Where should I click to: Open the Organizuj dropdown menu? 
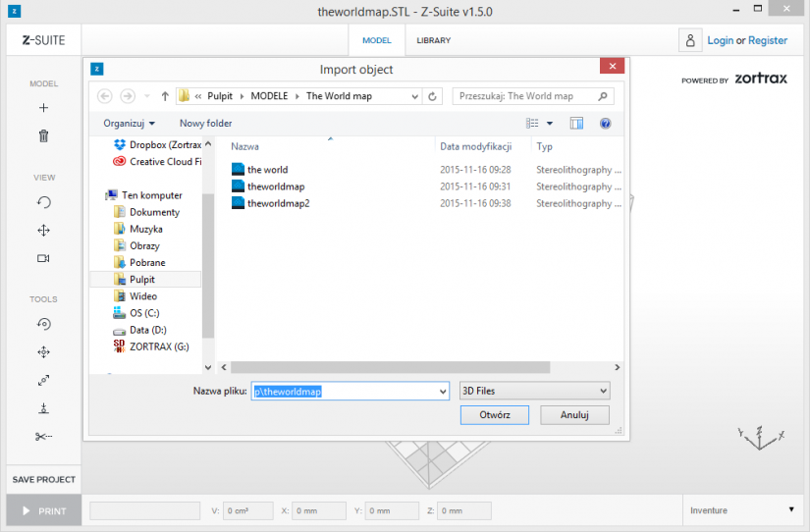point(130,124)
